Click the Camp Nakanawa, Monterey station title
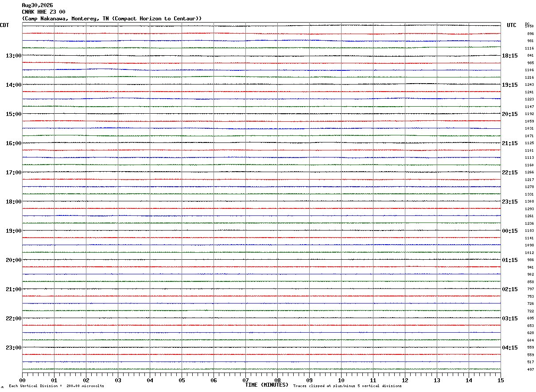 click(x=112, y=19)
